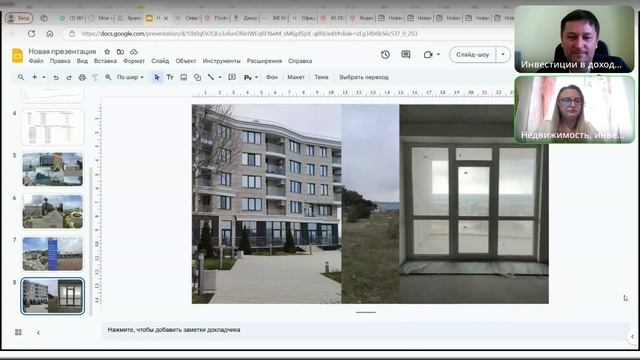Select the line tool icon
Viewport: 640px width, 360px height.
coord(211,77)
